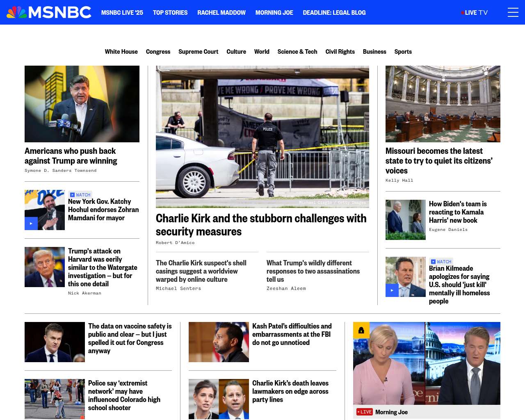Image resolution: width=525 pixels, height=420 pixels.
Task: Click the Kash Patel thumbnail image
Action: click(x=219, y=342)
